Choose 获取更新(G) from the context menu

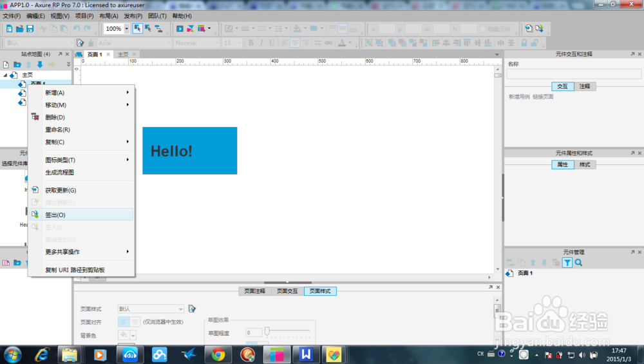point(81,190)
